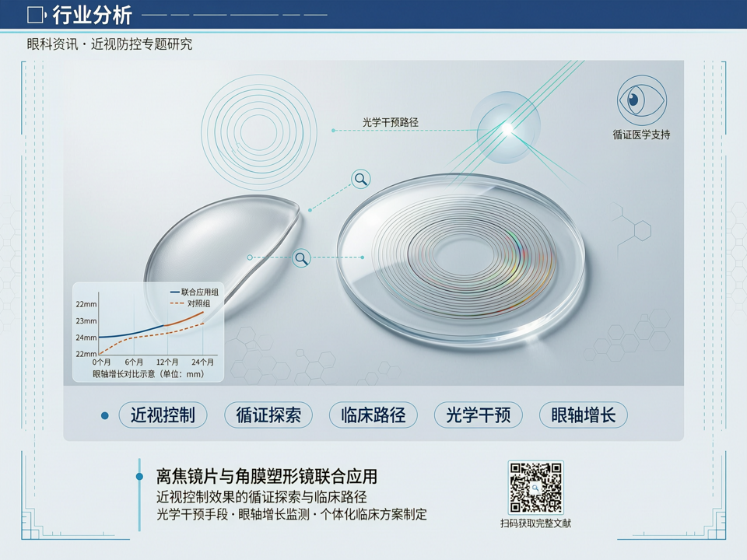The height and width of the screenshot is (560, 747).
Task: Click the square icon beside 行业分析
Action: click(36, 16)
